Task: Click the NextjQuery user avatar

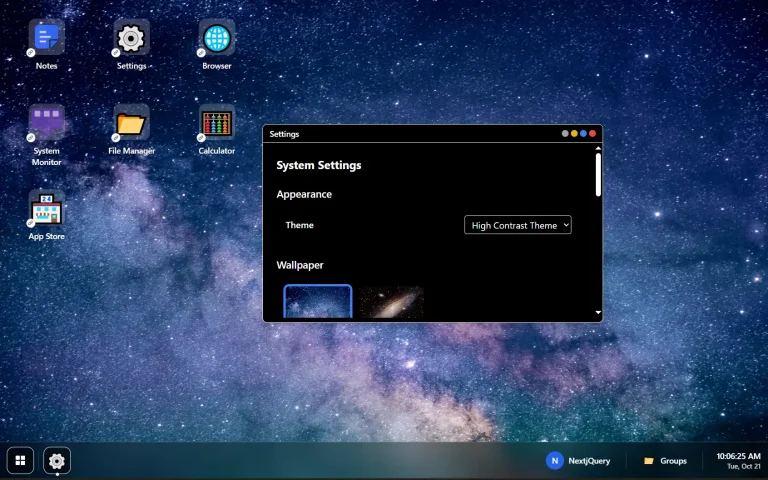Action: [554, 460]
